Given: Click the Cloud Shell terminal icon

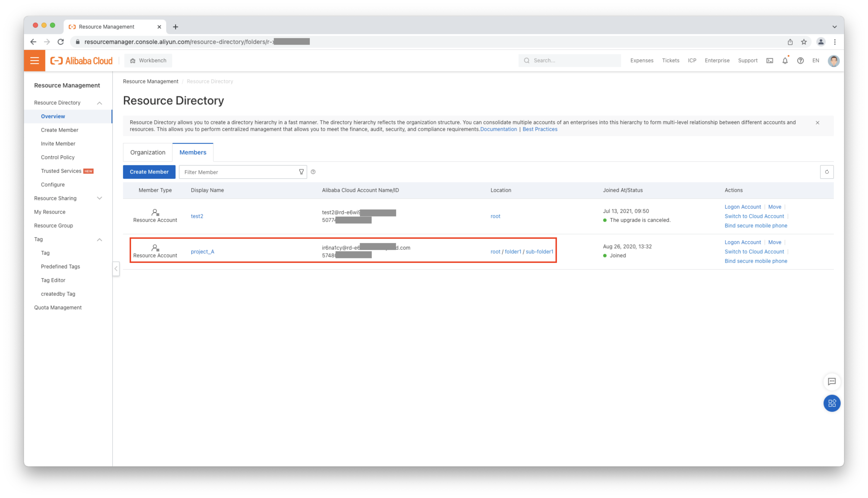Looking at the screenshot, I should point(769,61).
